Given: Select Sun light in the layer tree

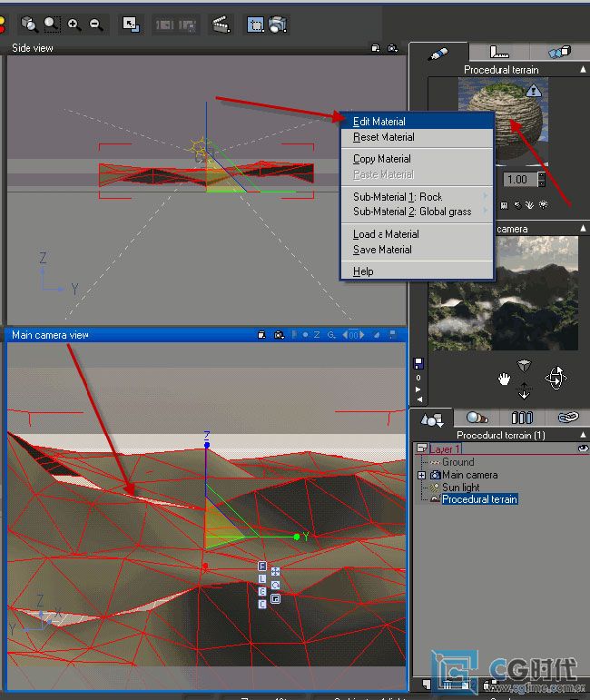Looking at the screenshot, I should [x=460, y=488].
